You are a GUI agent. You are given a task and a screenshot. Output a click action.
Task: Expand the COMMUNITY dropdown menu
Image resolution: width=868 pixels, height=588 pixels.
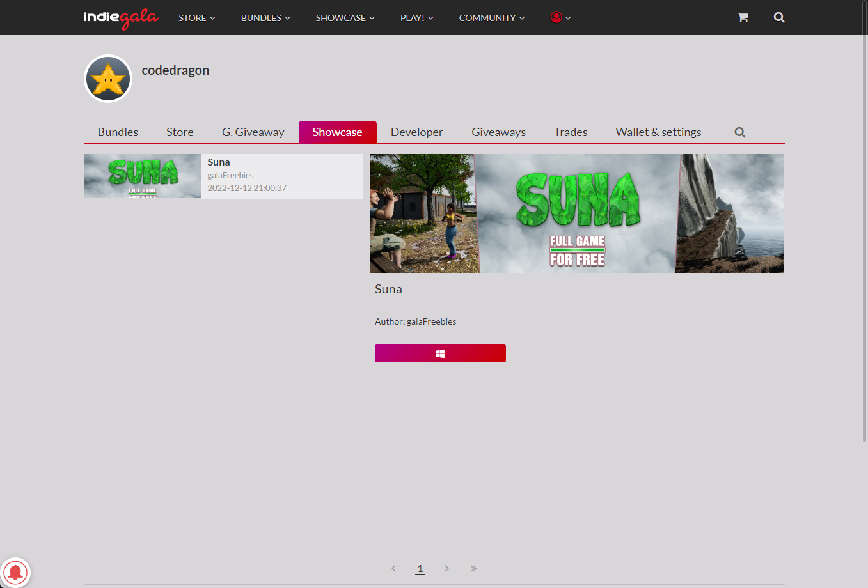pyautogui.click(x=492, y=18)
